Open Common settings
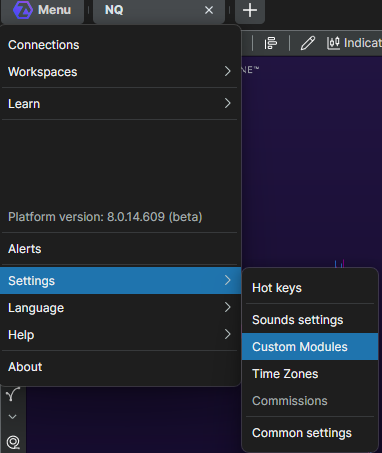 coord(310,433)
